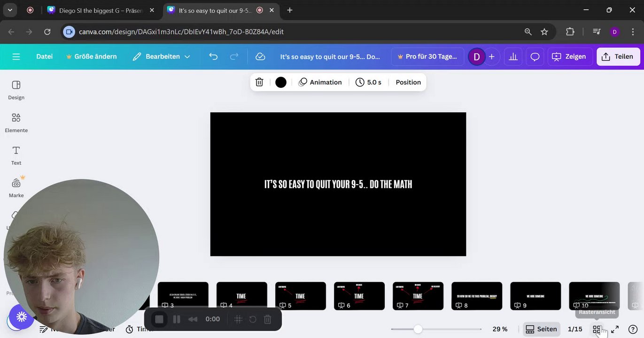The height and width of the screenshot is (338, 644).
Task: Click the recorder rewind button
Action: [x=193, y=319]
